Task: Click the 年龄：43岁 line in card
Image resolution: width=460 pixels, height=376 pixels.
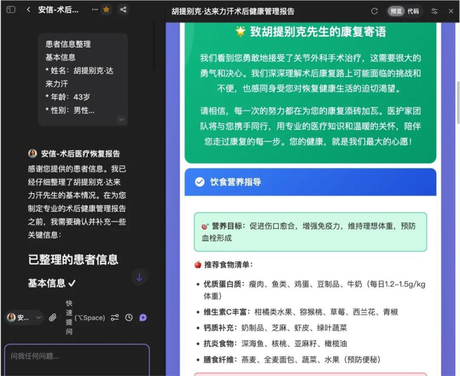Action: click(x=68, y=97)
